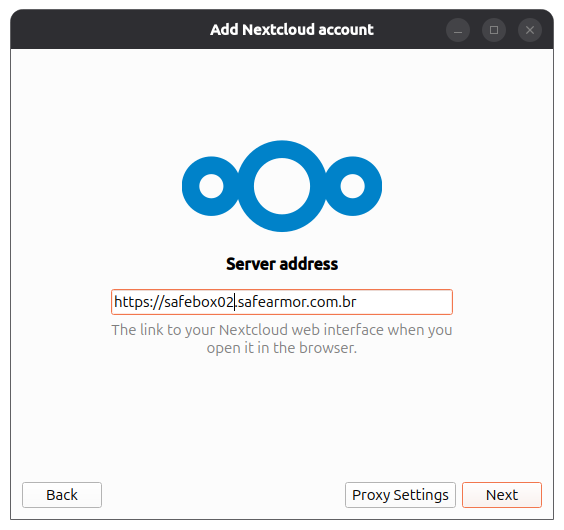The height and width of the screenshot is (530, 564).
Task: Click empty title bar area left of title
Action: point(108,30)
